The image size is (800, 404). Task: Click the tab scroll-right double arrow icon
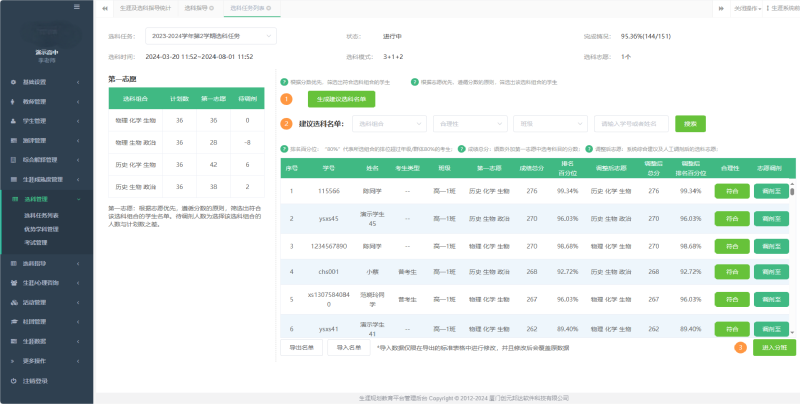(724, 8)
